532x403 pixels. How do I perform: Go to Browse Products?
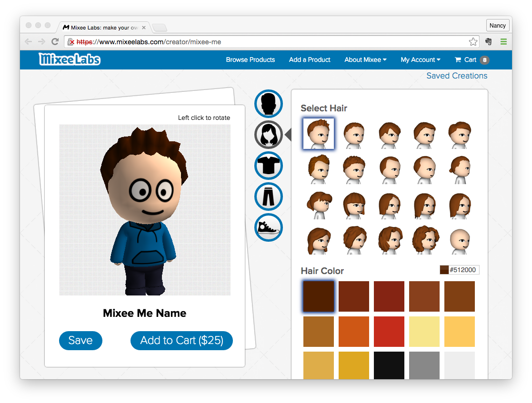point(251,60)
